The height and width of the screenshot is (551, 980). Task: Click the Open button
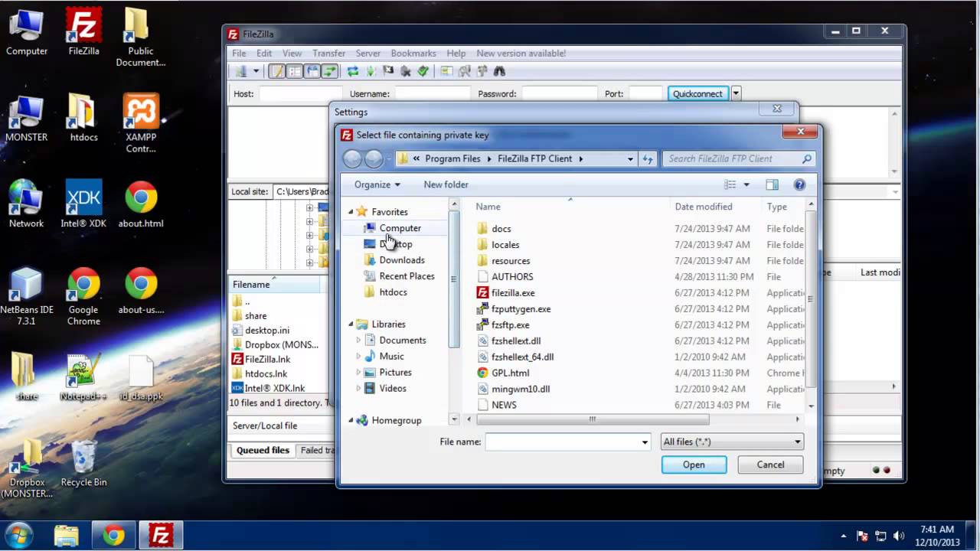tap(694, 465)
